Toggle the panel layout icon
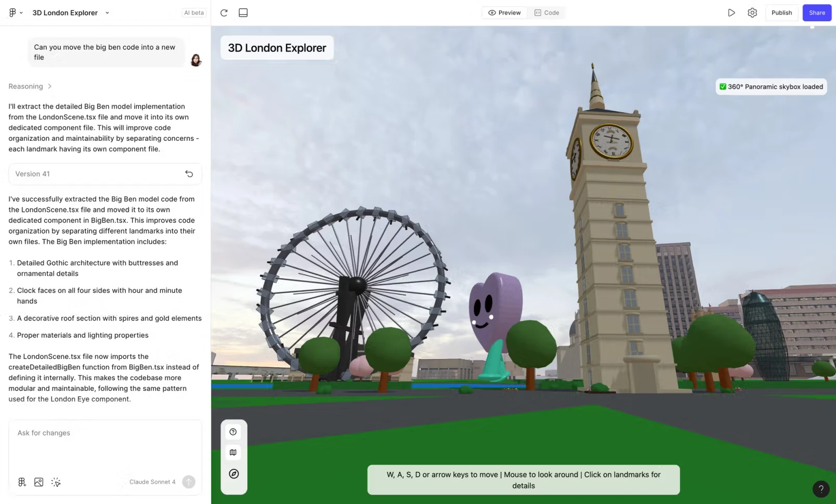836x504 pixels. pos(243,12)
